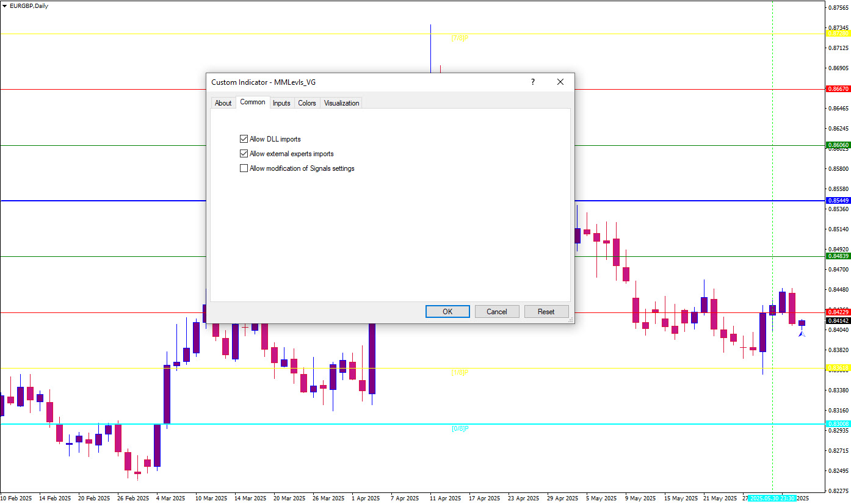Click the Reset button
The height and width of the screenshot is (504, 851).
click(x=546, y=311)
